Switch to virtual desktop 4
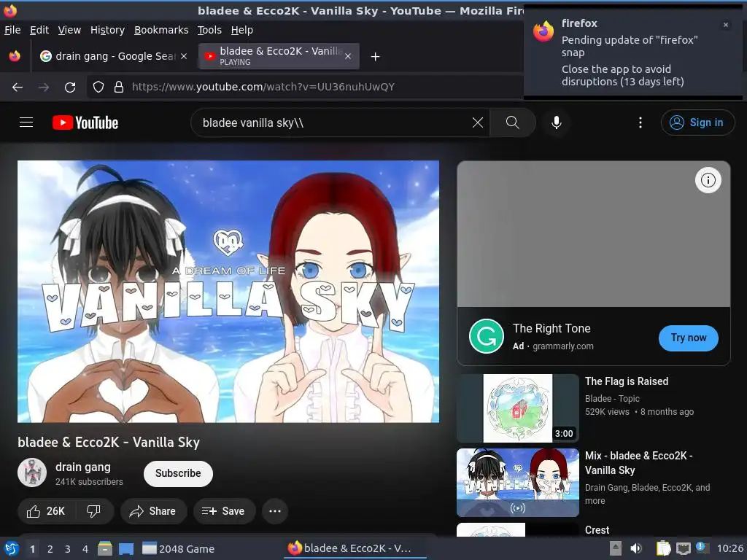This screenshot has height=560, width=747. point(85,549)
